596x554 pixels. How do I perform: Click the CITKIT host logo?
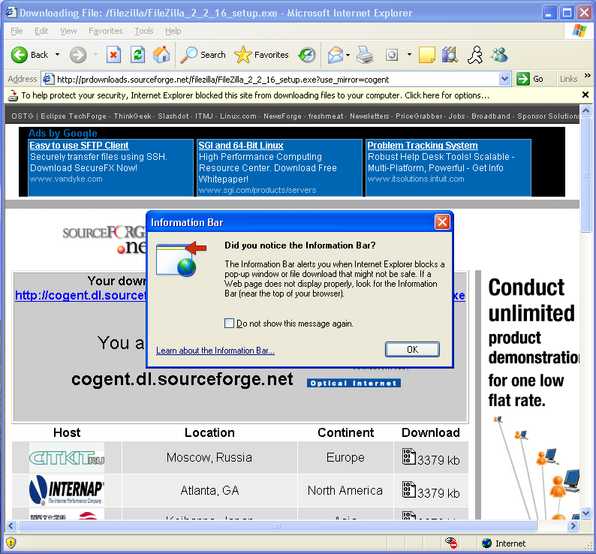(67, 458)
